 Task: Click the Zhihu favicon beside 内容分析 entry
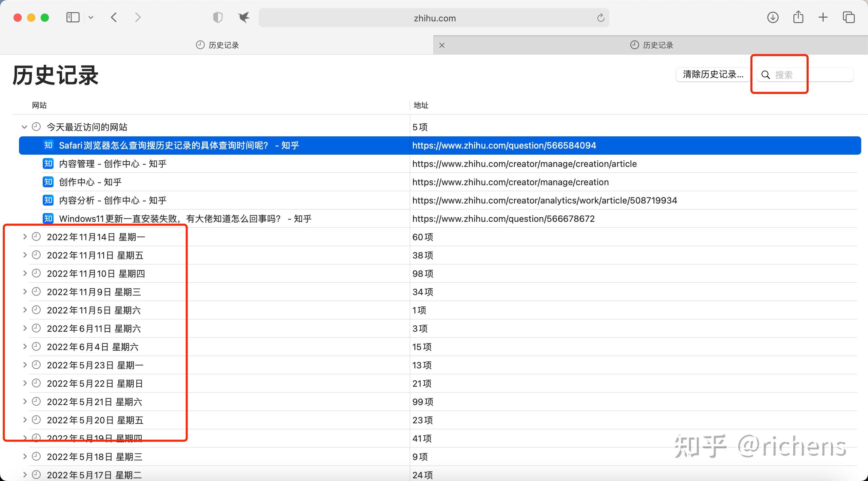click(x=48, y=200)
